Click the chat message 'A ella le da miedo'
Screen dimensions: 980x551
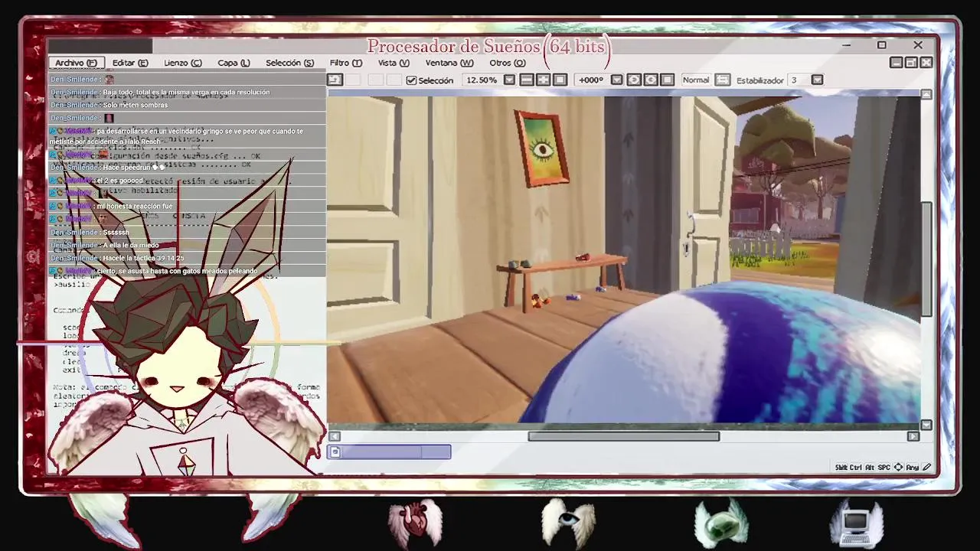tap(131, 246)
